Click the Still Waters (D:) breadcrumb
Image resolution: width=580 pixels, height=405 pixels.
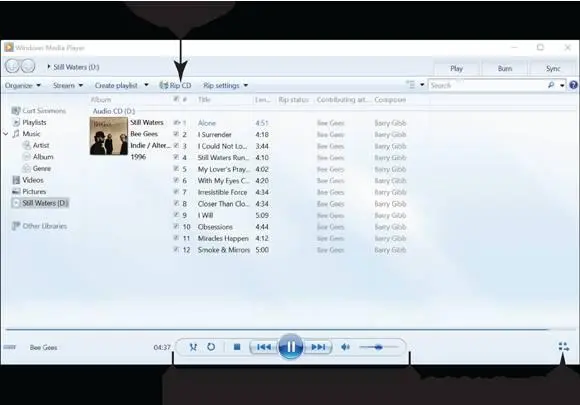[76, 67]
